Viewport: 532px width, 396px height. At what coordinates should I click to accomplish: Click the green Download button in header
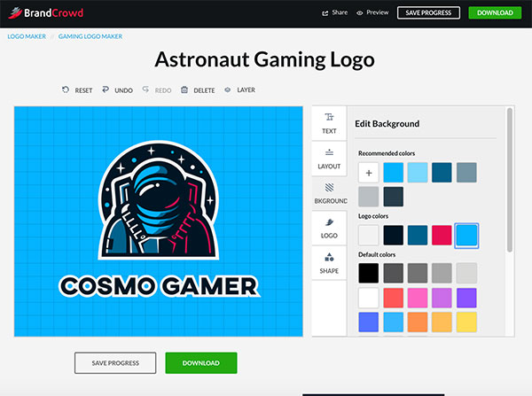click(x=495, y=13)
